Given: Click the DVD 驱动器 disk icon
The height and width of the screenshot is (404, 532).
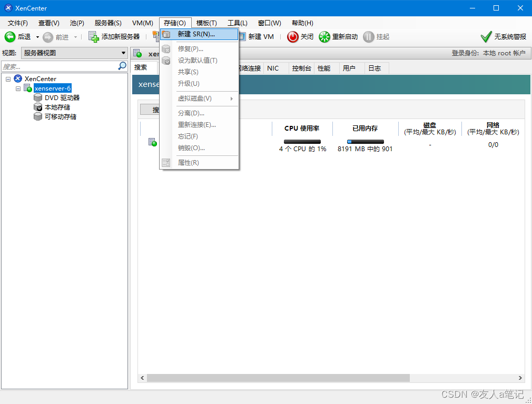Looking at the screenshot, I should point(38,97).
